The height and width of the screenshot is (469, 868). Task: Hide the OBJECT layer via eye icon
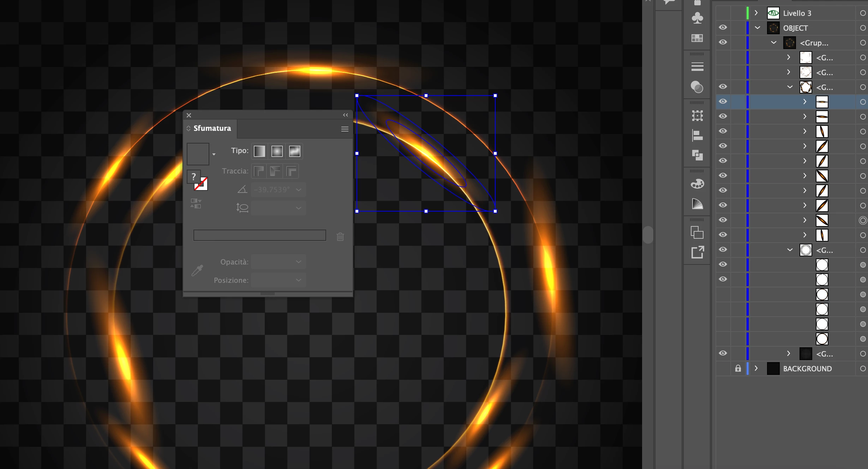click(x=723, y=28)
